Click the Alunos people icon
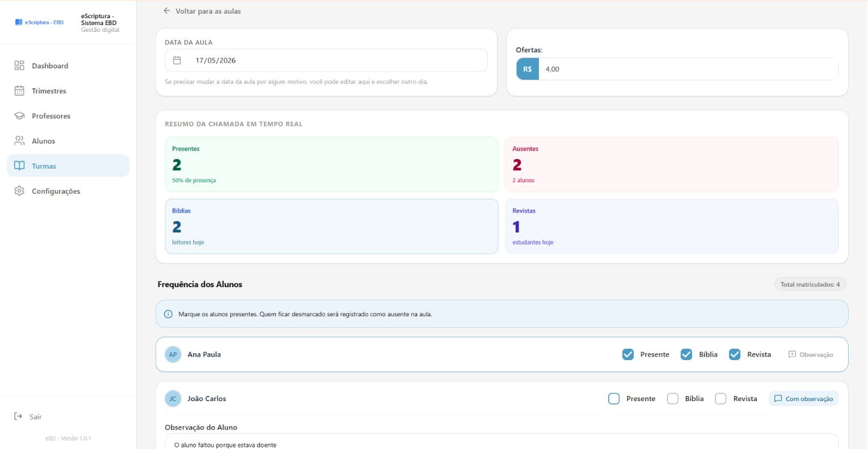The height and width of the screenshot is (449, 868). tap(19, 141)
